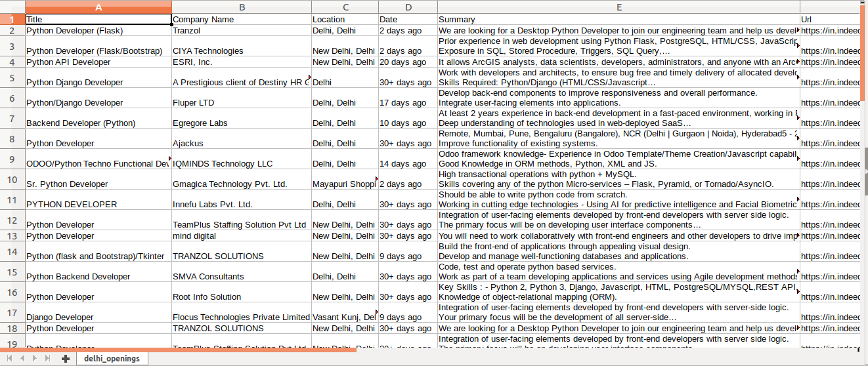Add a new sheet with the plus icon
868x366 pixels.
(65, 359)
